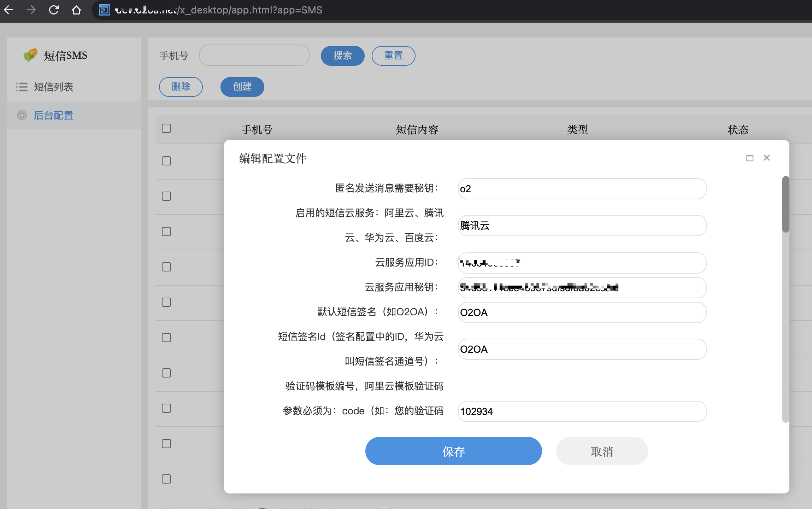Close the 编辑配置文件 dialog
The height and width of the screenshot is (509, 812).
(x=766, y=158)
